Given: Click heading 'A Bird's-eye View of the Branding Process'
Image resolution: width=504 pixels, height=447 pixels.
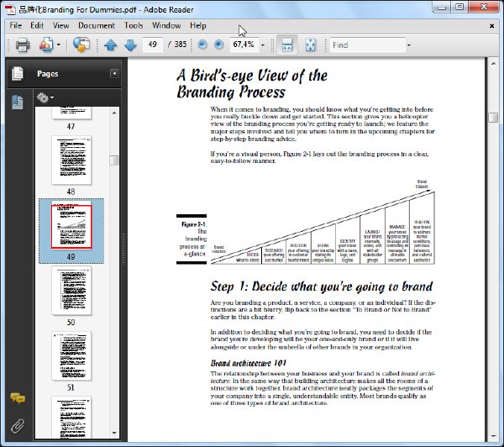Looking at the screenshot, I should 252,84.
